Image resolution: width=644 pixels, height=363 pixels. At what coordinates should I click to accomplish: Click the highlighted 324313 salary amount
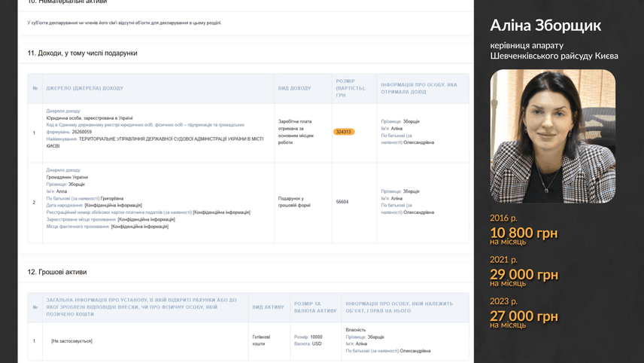[x=344, y=132]
